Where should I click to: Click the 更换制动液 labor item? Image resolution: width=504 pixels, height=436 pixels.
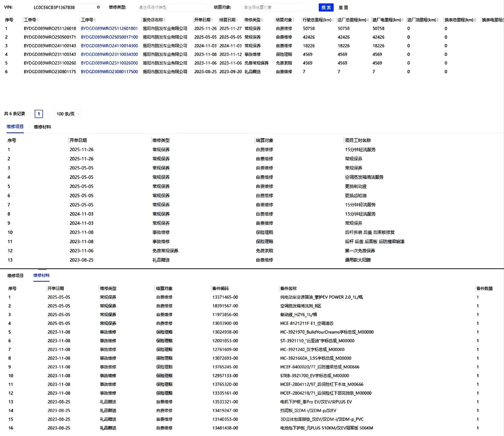[356, 187]
